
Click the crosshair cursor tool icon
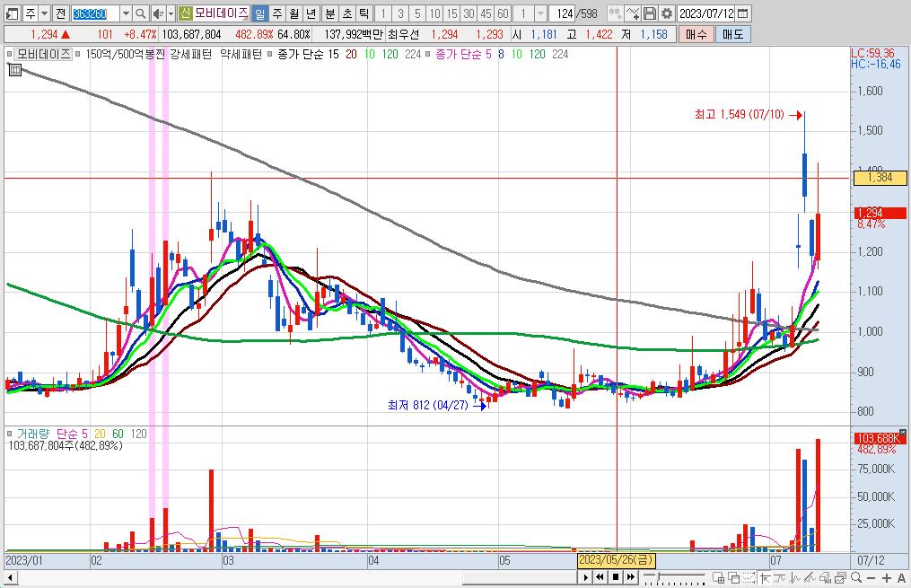tap(766, 577)
